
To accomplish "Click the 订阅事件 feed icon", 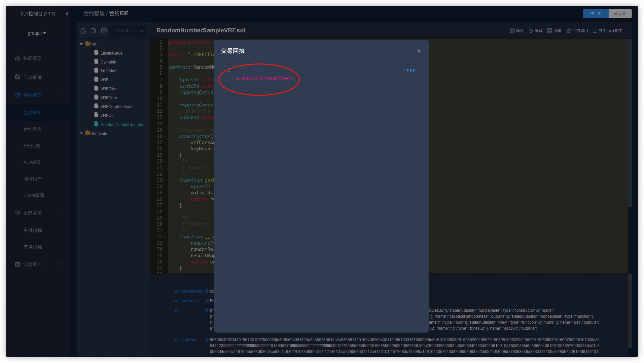I will coord(18,264).
